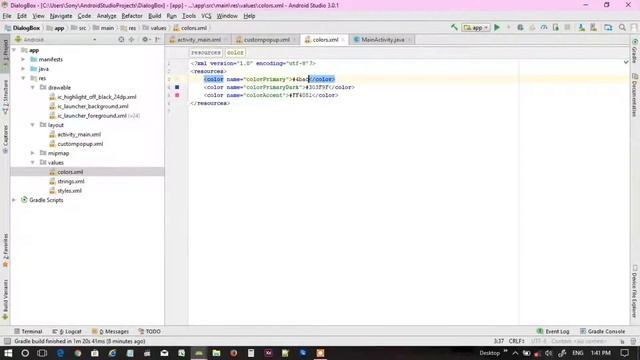The image size is (640, 360).
Task: Click the Cortana search circle on taskbar
Action: (x=25, y=353)
